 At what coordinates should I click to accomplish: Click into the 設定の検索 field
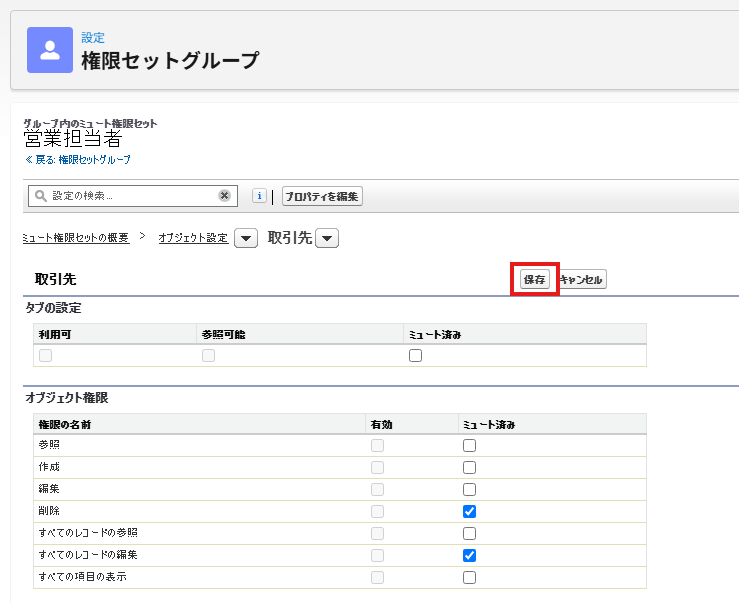click(133, 196)
